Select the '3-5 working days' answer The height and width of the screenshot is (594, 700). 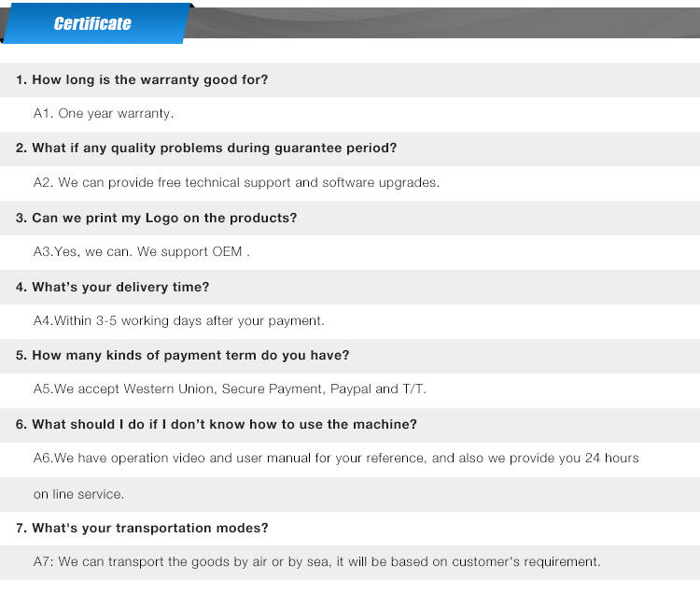(x=178, y=320)
